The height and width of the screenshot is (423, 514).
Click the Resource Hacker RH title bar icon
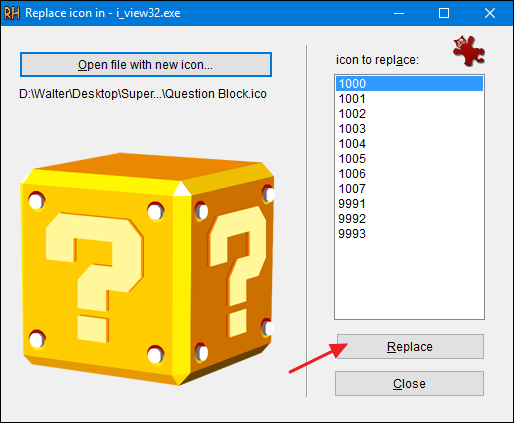(12, 13)
